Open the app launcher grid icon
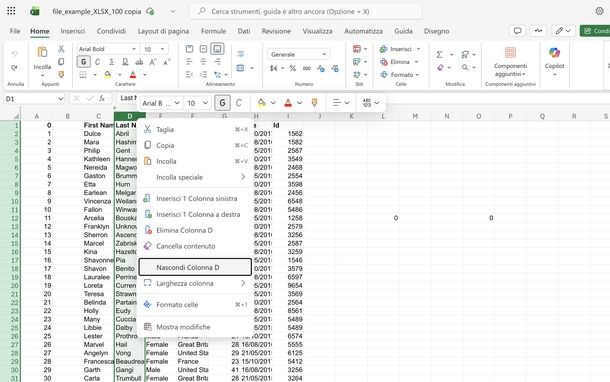This screenshot has width=610, height=382. click(x=11, y=11)
